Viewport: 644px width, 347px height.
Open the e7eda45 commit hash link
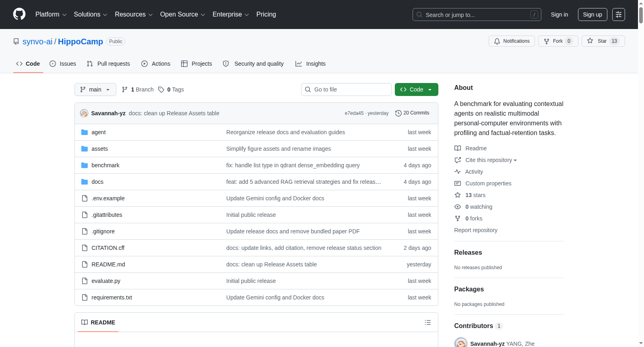[x=354, y=113]
